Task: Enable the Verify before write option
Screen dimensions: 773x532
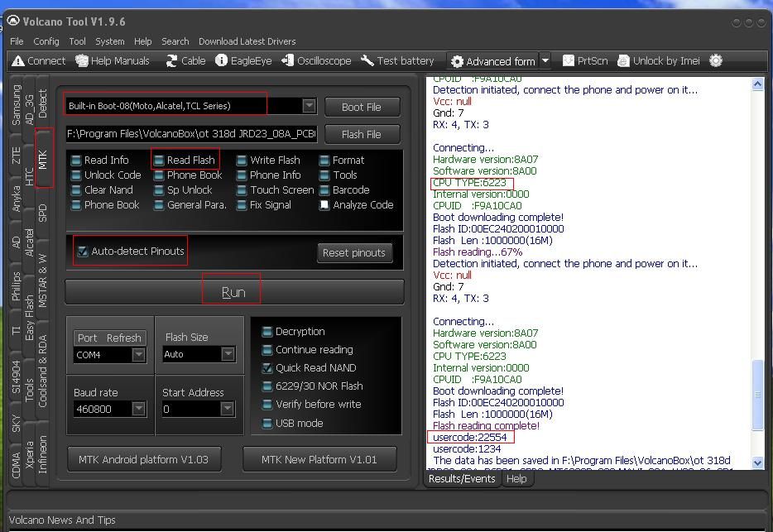Action: click(x=267, y=405)
